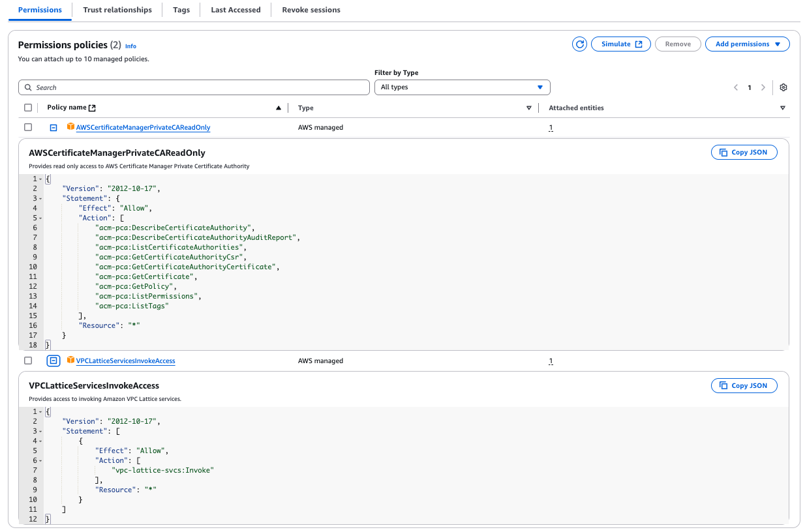Screen dimensions: 805x532
Task: Click AWSCertificateManagerPrivateCAReadOnly orange policy icon
Action: click(x=70, y=127)
